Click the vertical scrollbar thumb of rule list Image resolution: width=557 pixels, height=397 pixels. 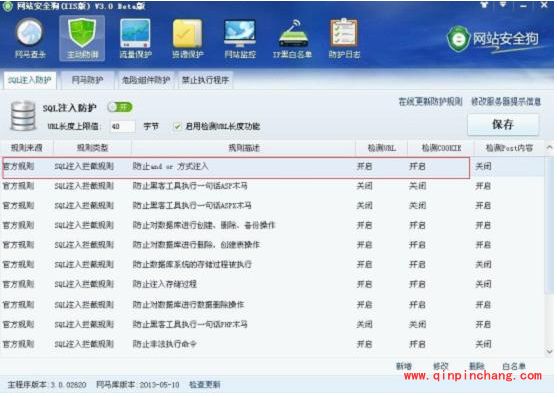pos(550,225)
